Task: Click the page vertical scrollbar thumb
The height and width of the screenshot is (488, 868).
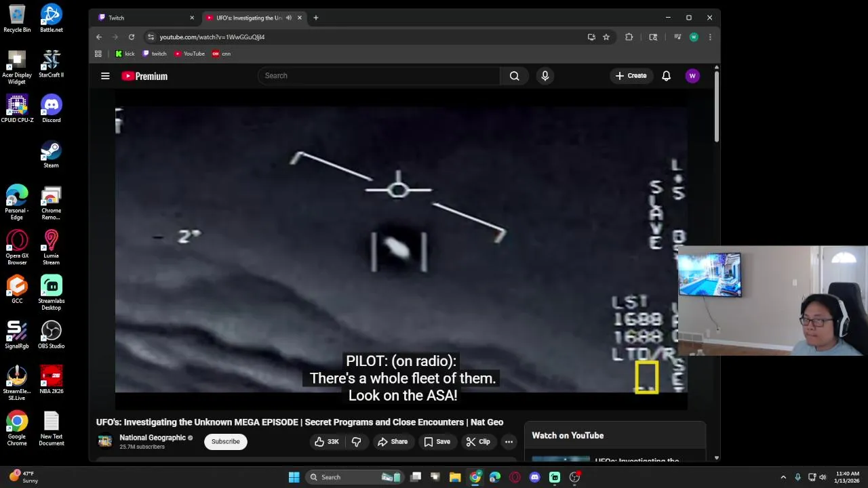Action: [716, 105]
